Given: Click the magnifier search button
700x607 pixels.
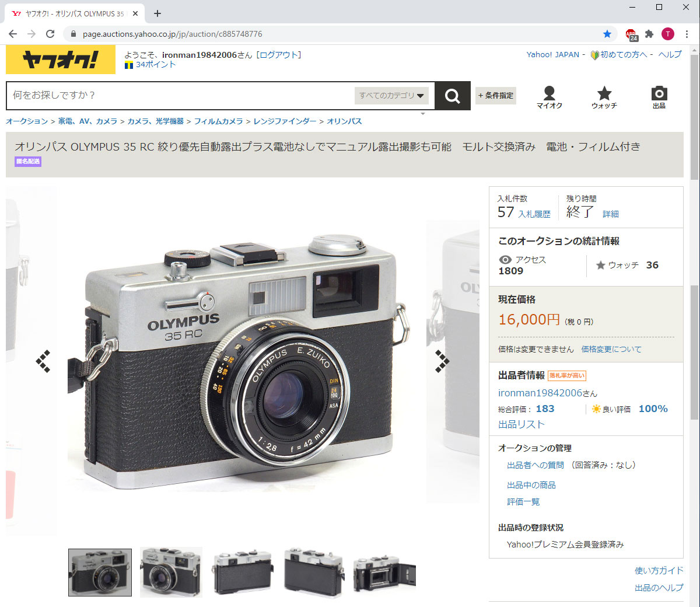Looking at the screenshot, I should coord(453,96).
